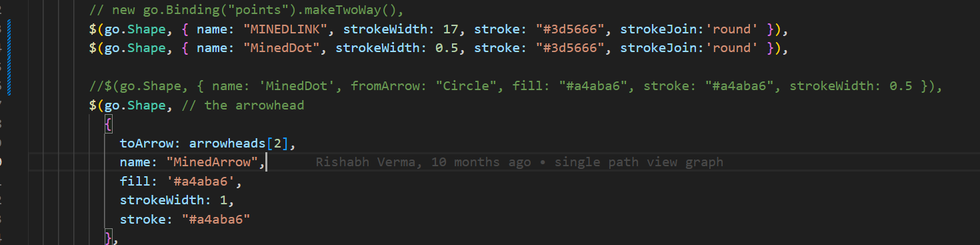
Task: Click the toArrow property name
Action: click(x=150, y=144)
